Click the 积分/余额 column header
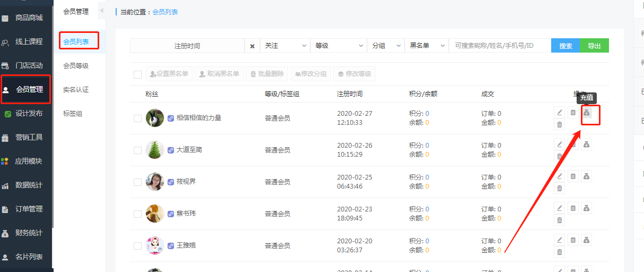Image resolution: width=644 pixels, height=272 pixels. click(x=423, y=94)
